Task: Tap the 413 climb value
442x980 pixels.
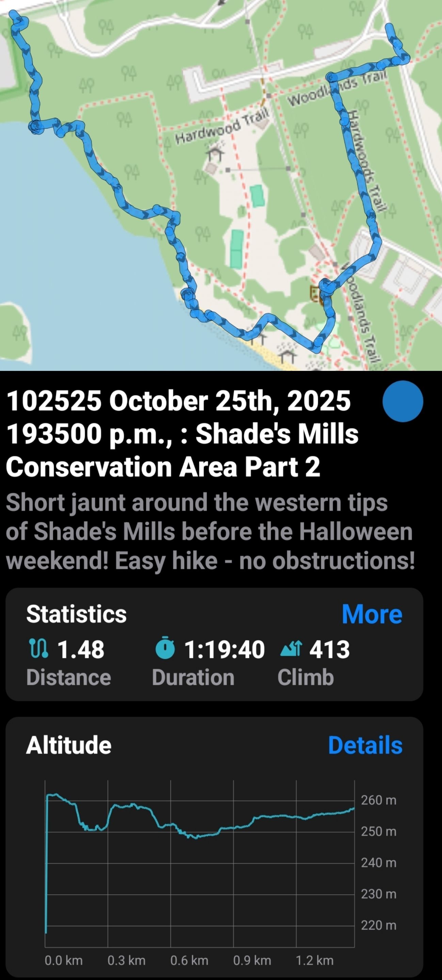Action: pos(329,649)
